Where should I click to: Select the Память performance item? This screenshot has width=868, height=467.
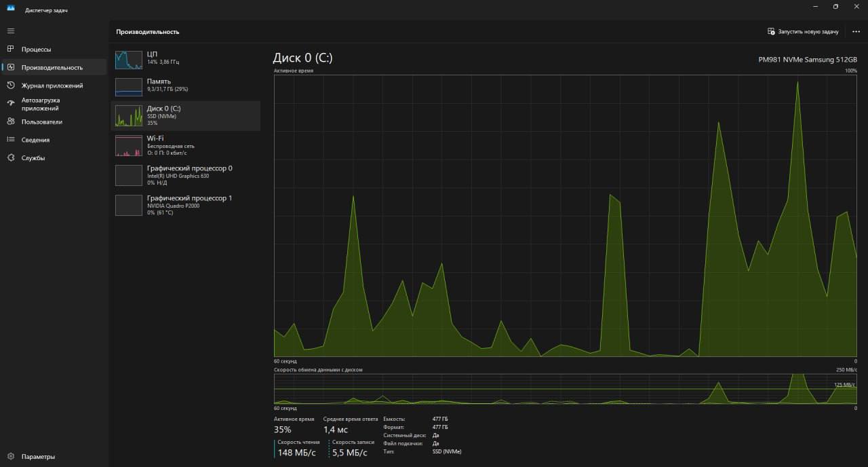pyautogui.click(x=185, y=86)
